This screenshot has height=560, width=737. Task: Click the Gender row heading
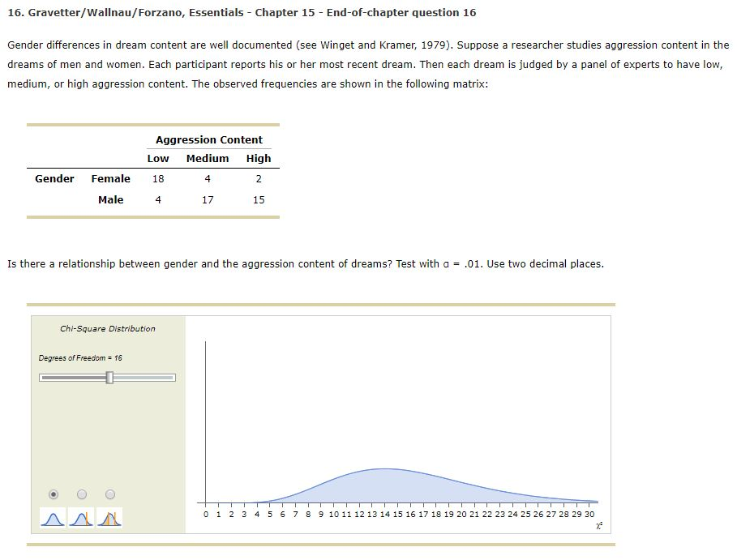(54, 179)
